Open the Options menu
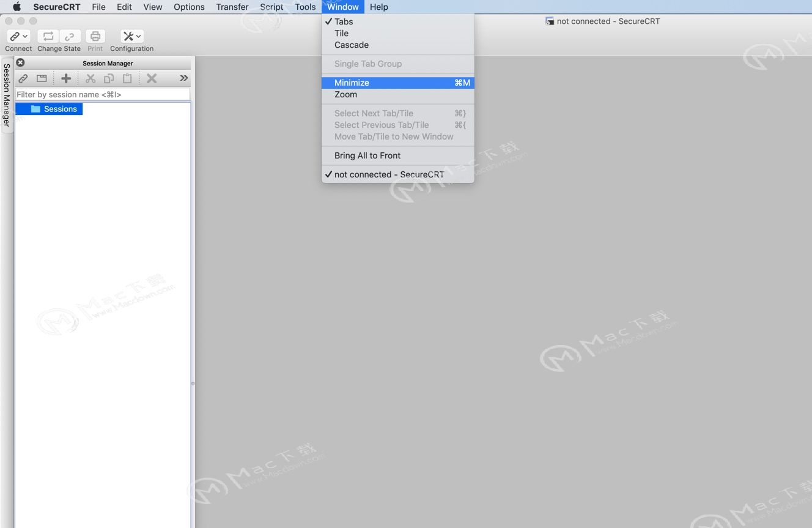This screenshot has width=812, height=528. (189, 7)
